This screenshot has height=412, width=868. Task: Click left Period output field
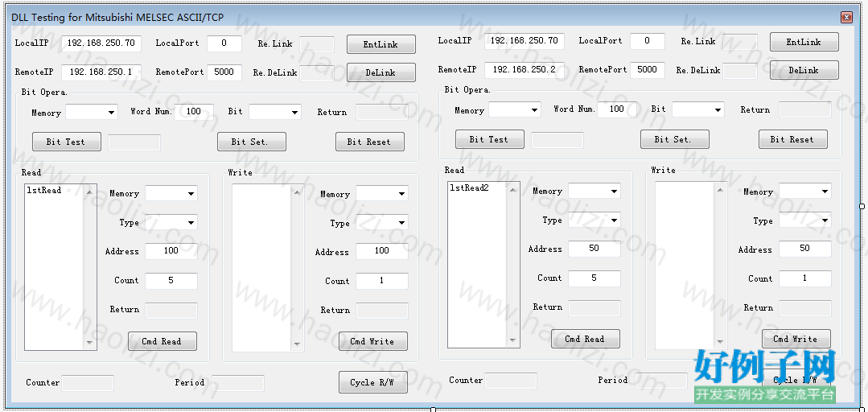(x=238, y=383)
